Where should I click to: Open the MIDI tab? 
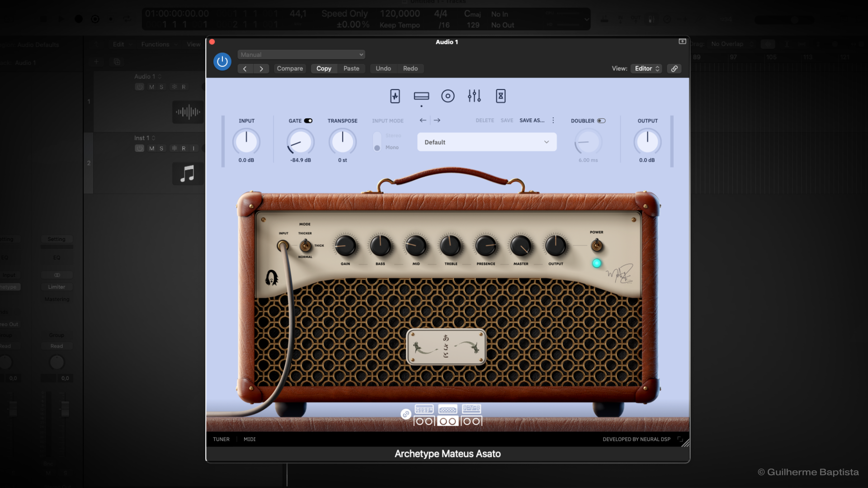tap(250, 439)
